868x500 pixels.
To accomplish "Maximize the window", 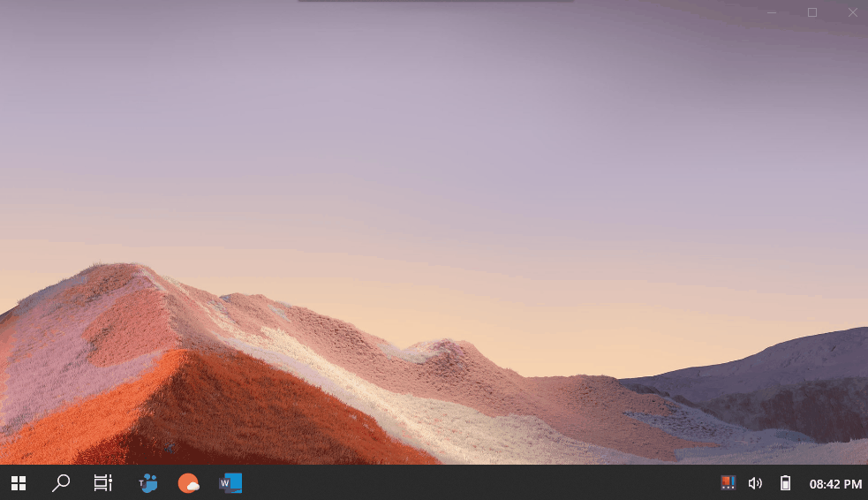I will tap(812, 12).
